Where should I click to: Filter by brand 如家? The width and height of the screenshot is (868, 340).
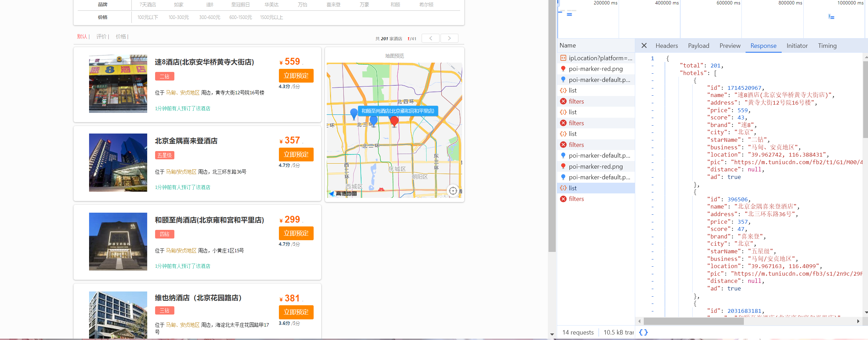pos(179,4)
